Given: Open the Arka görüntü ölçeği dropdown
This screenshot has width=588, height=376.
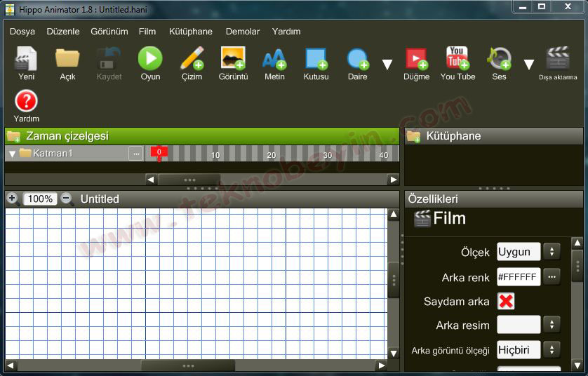Looking at the screenshot, I should click(x=552, y=349).
